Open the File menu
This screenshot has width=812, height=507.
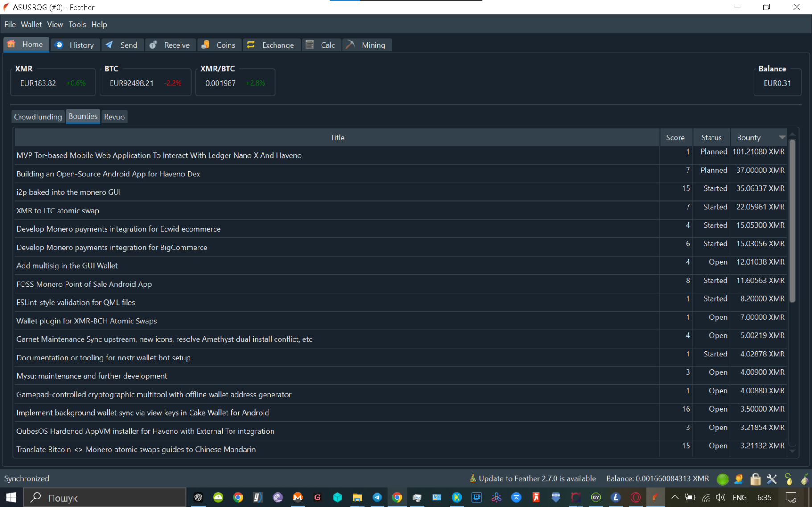coord(10,25)
